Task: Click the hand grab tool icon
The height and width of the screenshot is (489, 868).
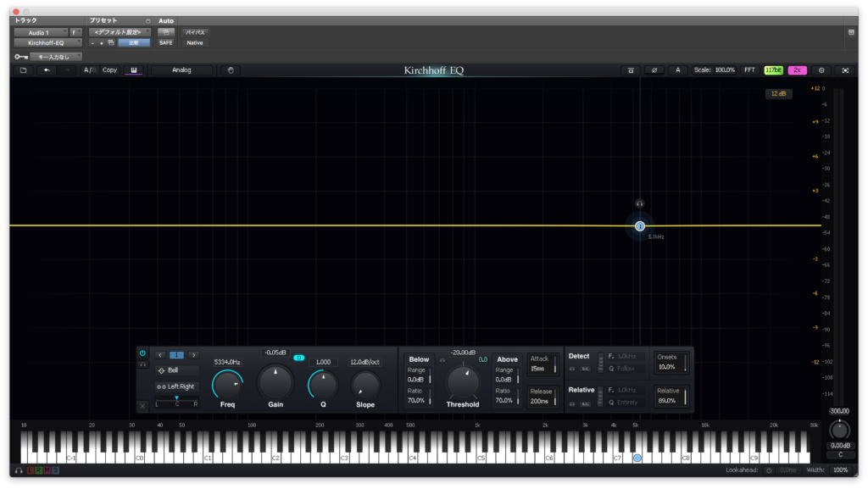Action: [x=231, y=70]
